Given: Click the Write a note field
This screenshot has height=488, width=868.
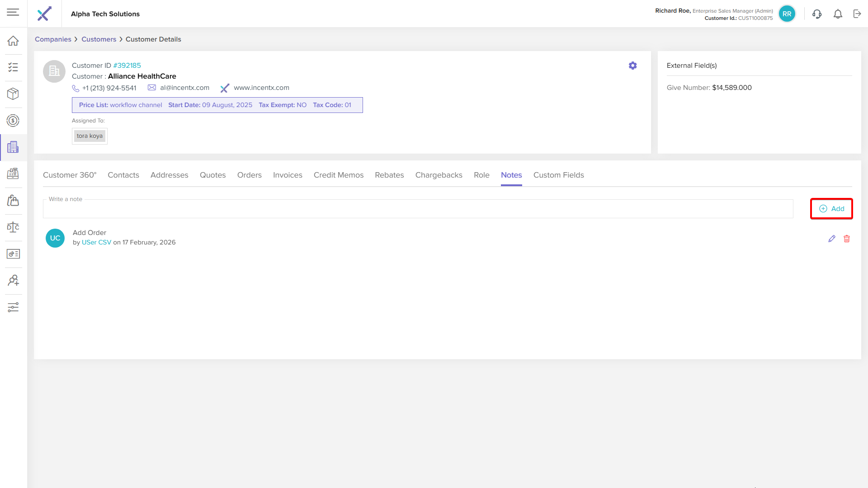Looking at the screenshot, I should click(x=418, y=209).
